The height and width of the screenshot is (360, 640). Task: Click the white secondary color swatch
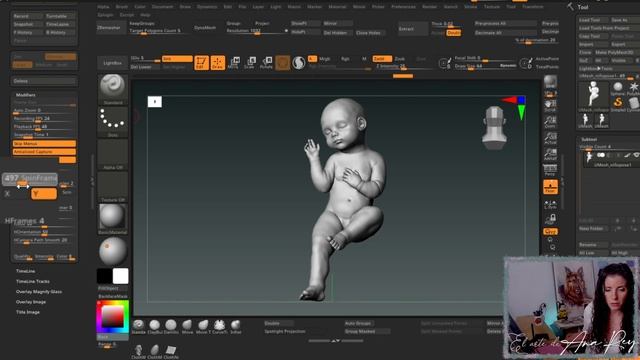click(x=120, y=276)
